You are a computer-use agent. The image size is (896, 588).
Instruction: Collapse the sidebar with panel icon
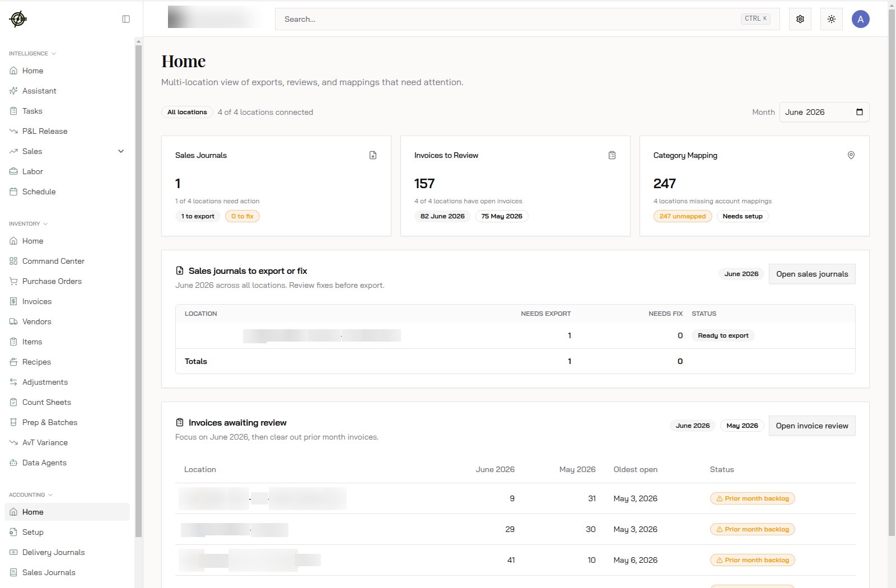click(126, 19)
